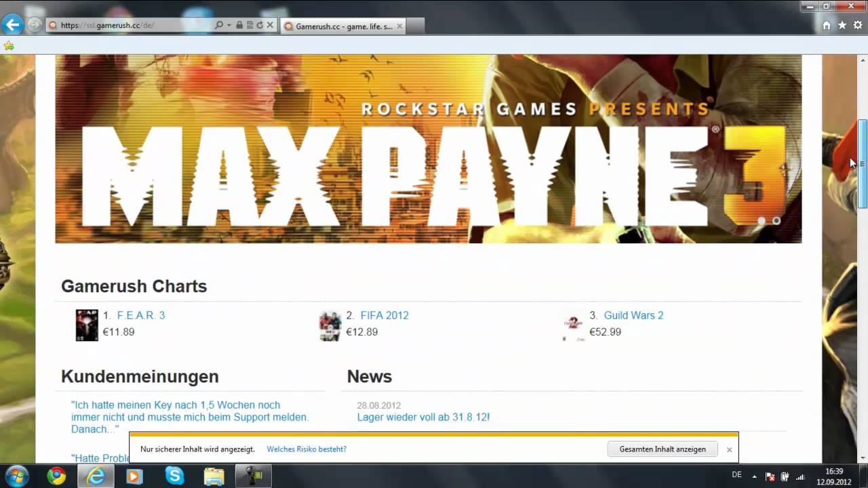Click the FIFA 2012 cover thumbnail
Viewport: 868px width, 488px height.
coord(330,326)
